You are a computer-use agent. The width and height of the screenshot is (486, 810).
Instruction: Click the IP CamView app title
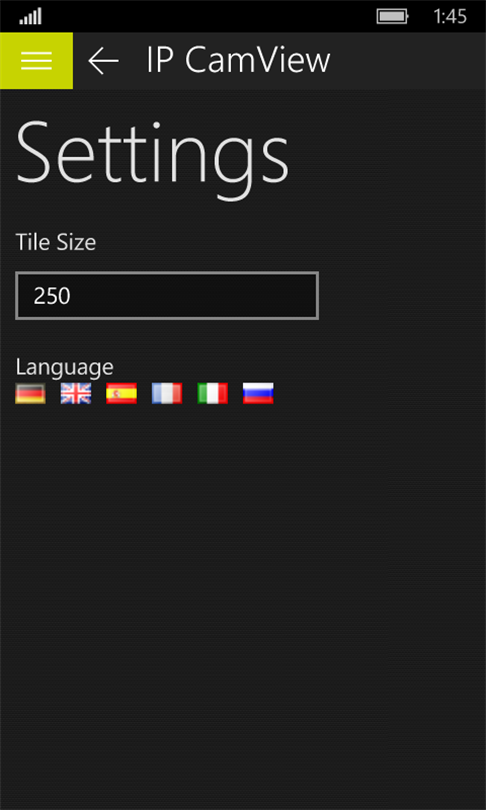238,60
